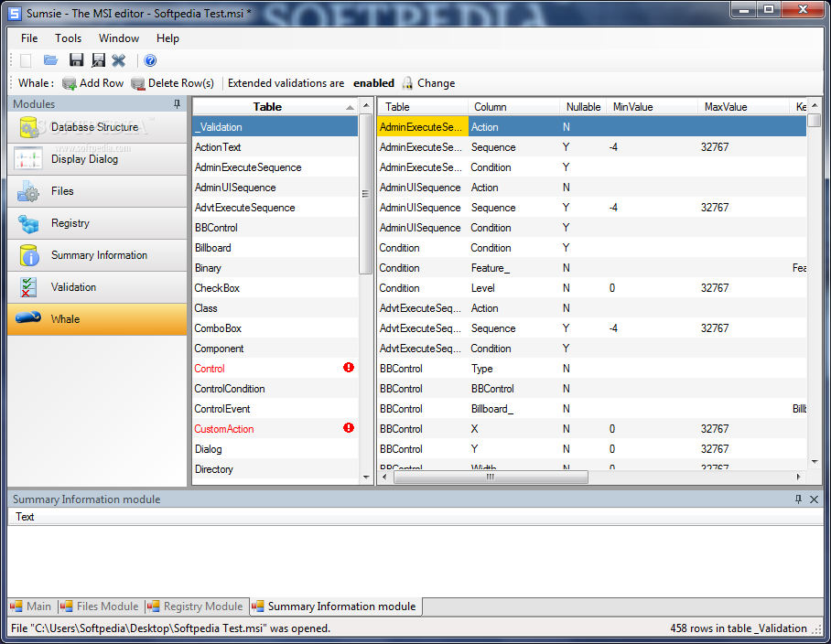Open the Display Dialog module
This screenshot has height=644, width=831.
coord(97,159)
